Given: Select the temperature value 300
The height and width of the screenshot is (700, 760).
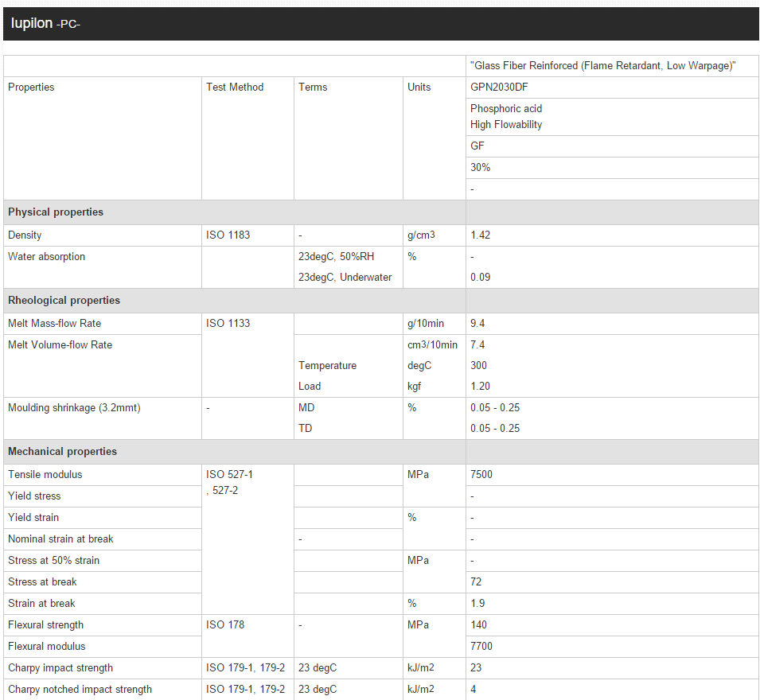Looking at the screenshot, I should [x=478, y=366].
